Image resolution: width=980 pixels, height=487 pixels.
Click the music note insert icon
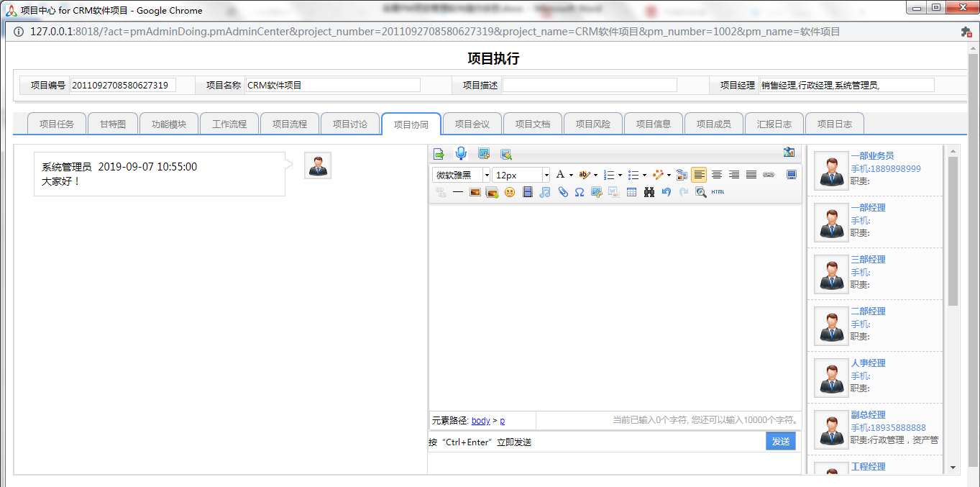point(545,192)
